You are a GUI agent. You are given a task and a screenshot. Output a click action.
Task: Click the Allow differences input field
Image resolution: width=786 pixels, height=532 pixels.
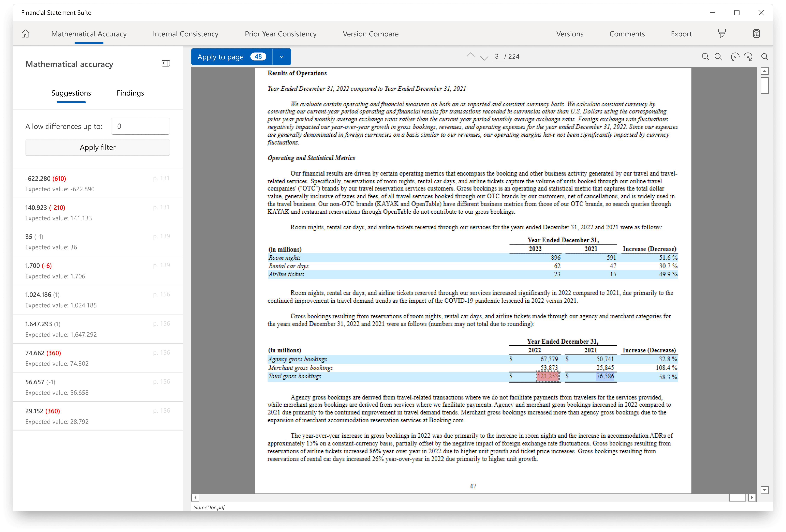click(x=140, y=126)
